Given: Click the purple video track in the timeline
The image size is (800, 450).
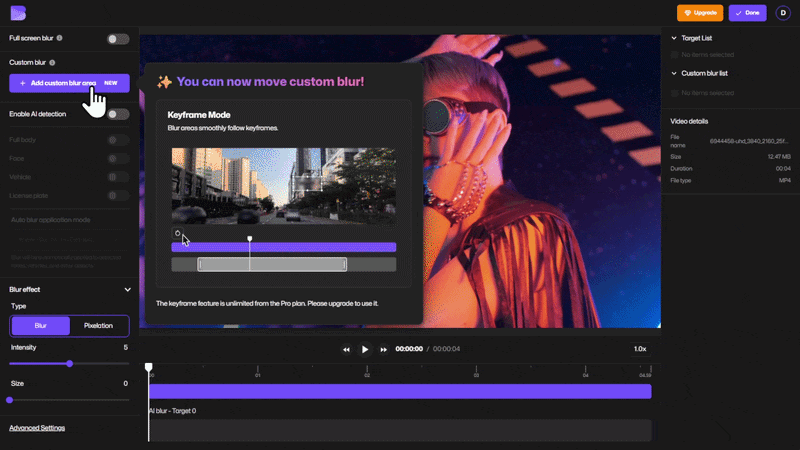Looking at the screenshot, I should pos(400,391).
